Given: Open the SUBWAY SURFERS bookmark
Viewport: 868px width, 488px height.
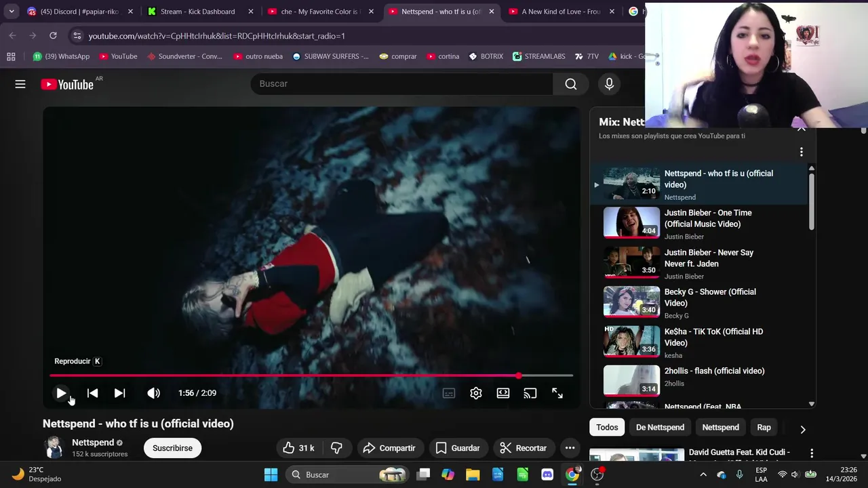Looking at the screenshot, I should 331,56.
